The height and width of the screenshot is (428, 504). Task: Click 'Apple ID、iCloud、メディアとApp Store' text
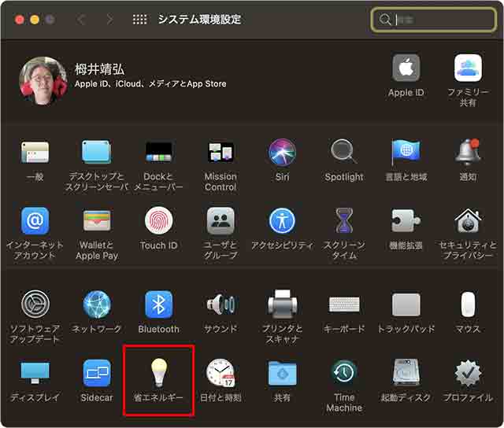pyautogui.click(x=150, y=84)
